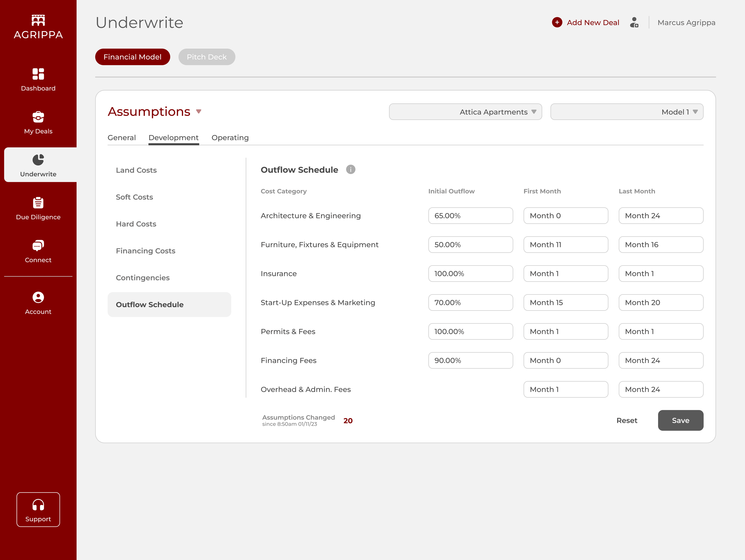The height and width of the screenshot is (560, 745).
Task: Select Outflow Schedule in side list
Action: [169, 305]
